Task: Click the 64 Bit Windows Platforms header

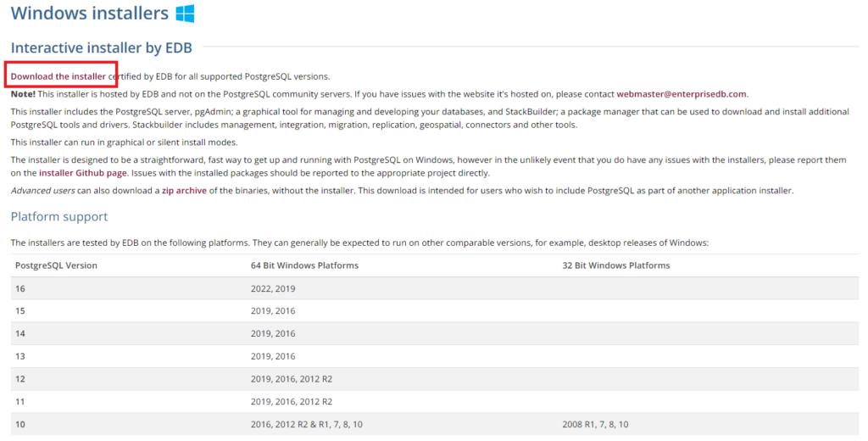Action: point(304,265)
